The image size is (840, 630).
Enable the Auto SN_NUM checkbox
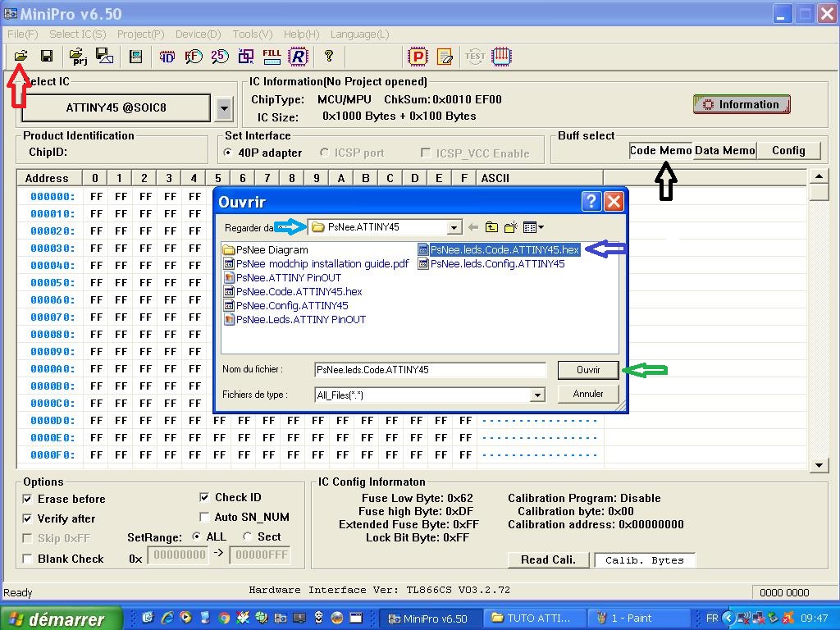(x=204, y=517)
